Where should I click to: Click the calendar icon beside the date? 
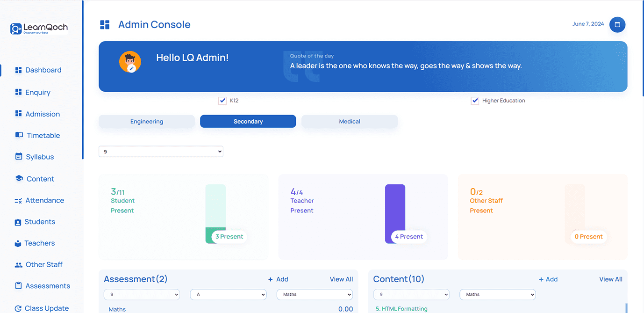pos(617,24)
